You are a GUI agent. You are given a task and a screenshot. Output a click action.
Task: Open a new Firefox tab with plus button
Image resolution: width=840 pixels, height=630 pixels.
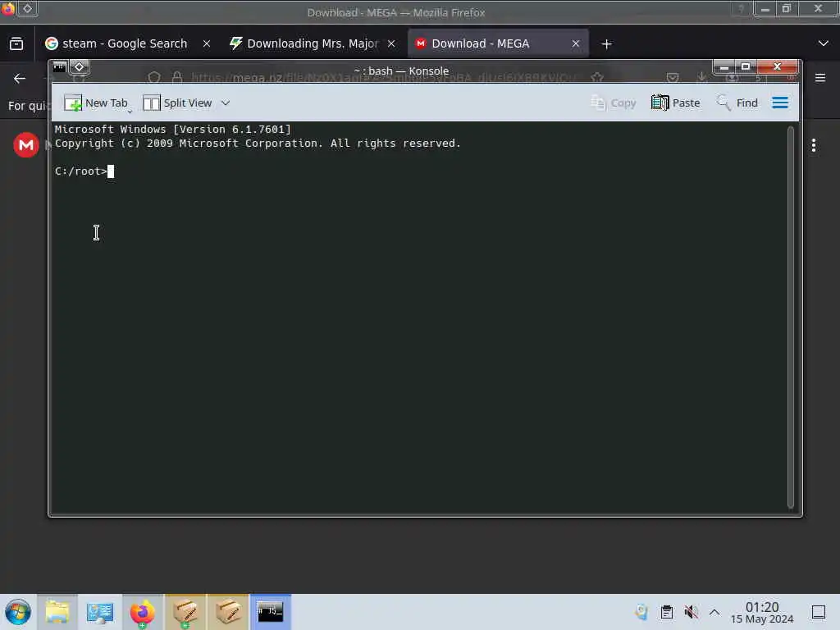(x=606, y=44)
